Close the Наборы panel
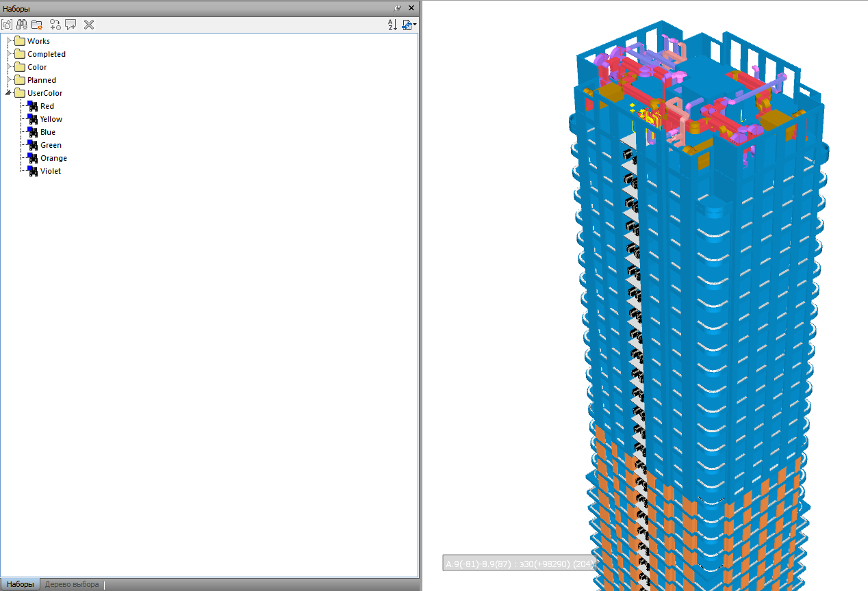This screenshot has height=591, width=868. (411, 8)
